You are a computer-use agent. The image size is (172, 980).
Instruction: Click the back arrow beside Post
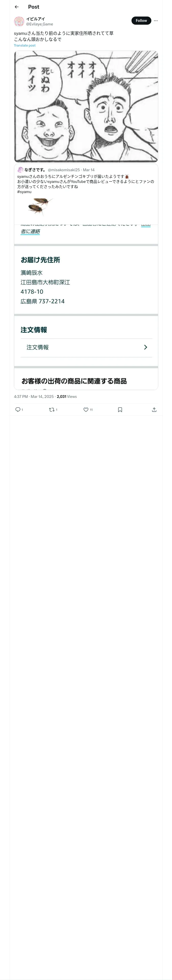[16, 7]
